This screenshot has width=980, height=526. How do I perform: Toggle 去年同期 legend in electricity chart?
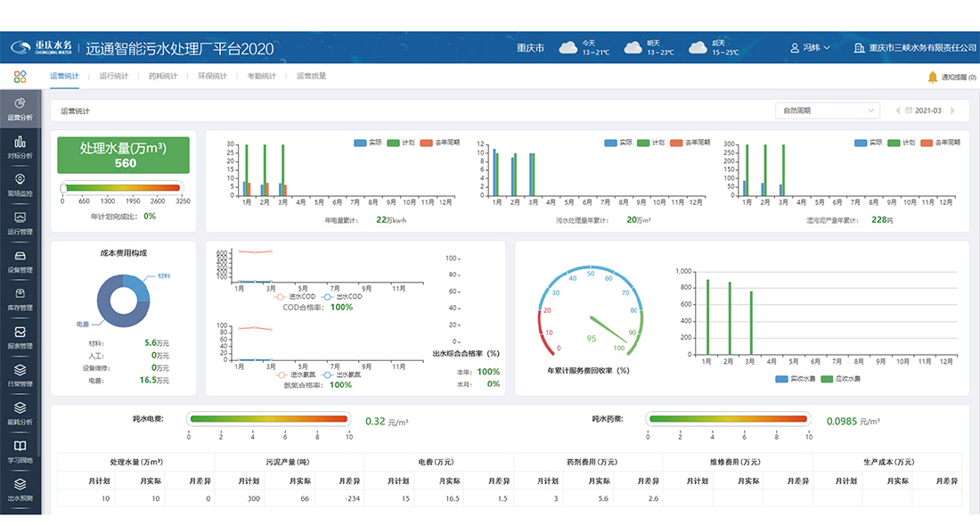[x=441, y=143]
